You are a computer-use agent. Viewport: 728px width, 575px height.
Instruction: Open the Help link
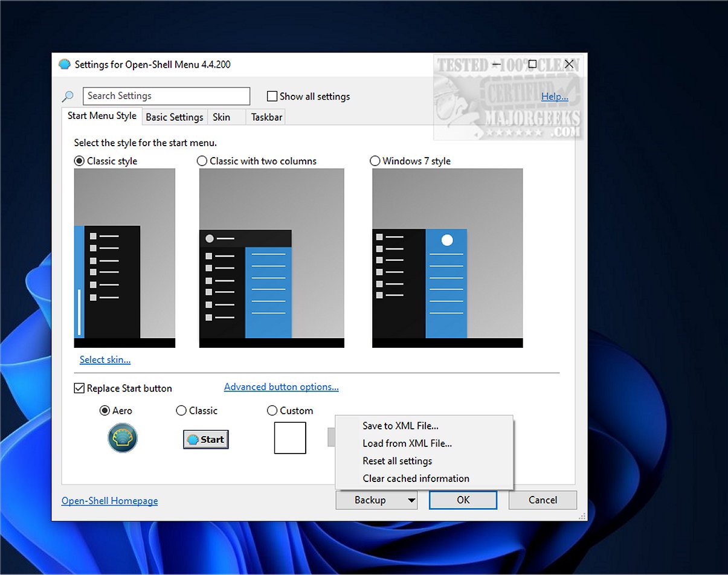pyautogui.click(x=555, y=97)
